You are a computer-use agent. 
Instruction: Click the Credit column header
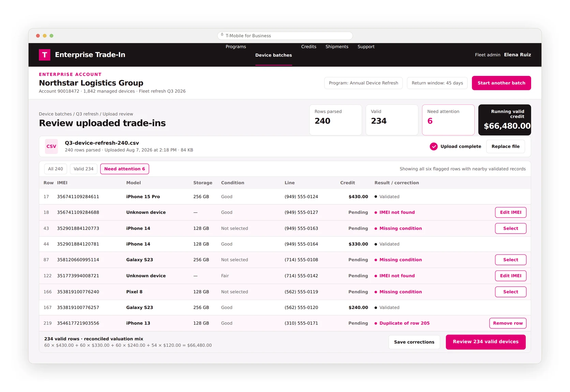pos(348,183)
